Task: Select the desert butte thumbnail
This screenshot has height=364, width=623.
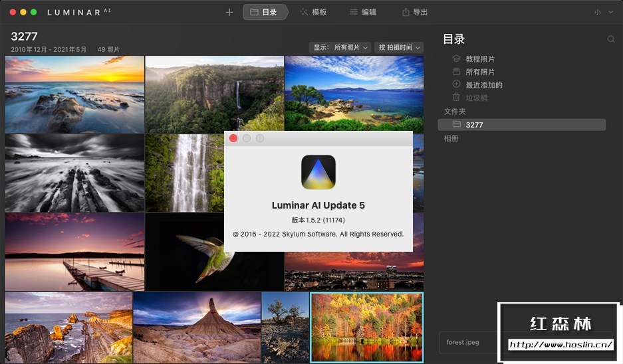Action: click(x=197, y=327)
